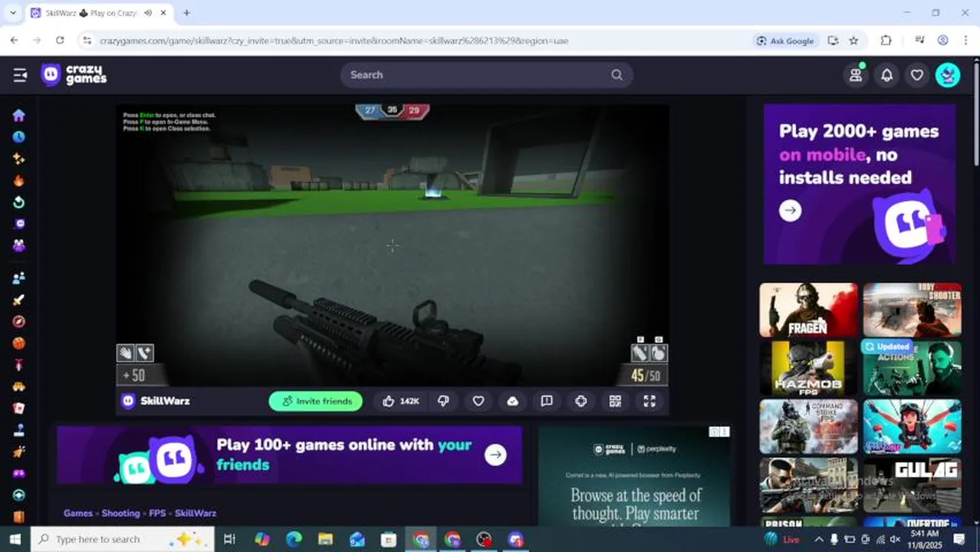Click arrow on Play 2000+ games banner
Viewport: 980px width, 552px height.
coord(791,210)
